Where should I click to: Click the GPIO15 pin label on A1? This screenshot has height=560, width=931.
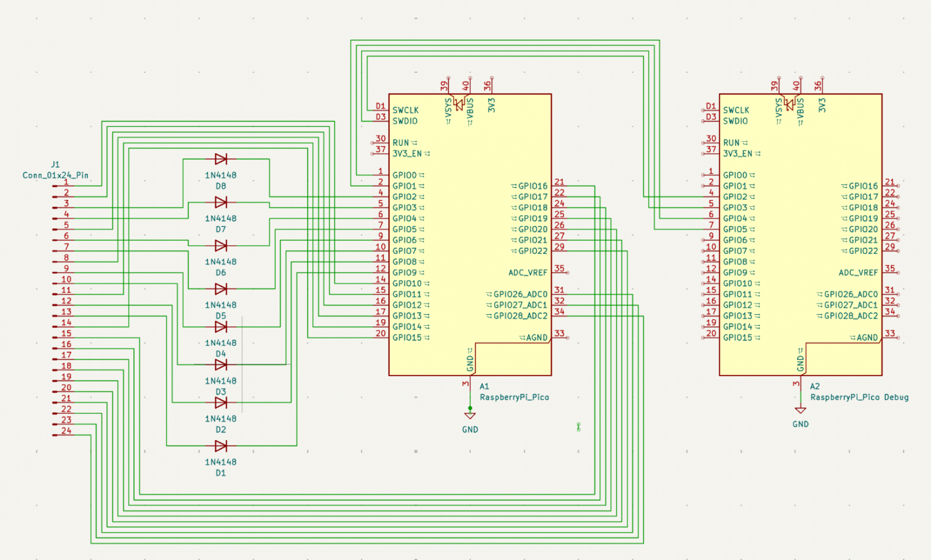pyautogui.click(x=407, y=338)
